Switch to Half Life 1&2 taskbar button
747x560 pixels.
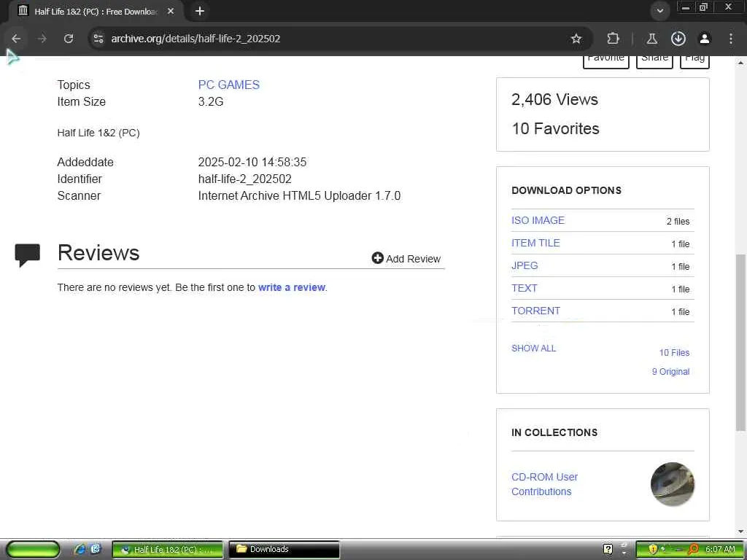[168, 550]
